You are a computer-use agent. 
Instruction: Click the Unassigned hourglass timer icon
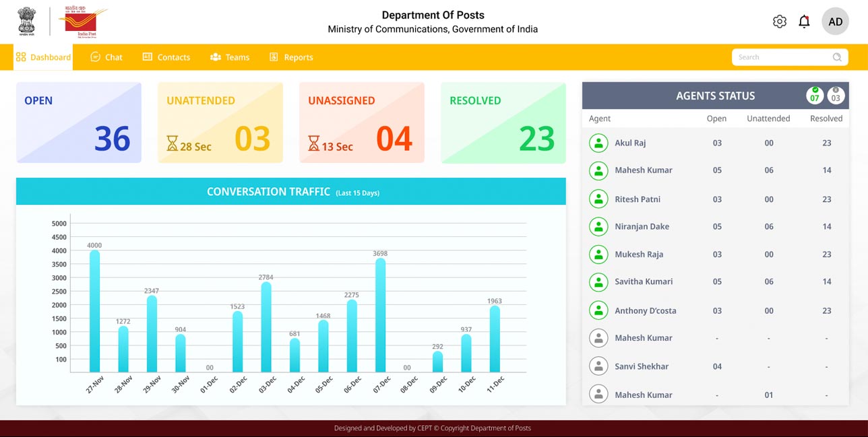313,143
